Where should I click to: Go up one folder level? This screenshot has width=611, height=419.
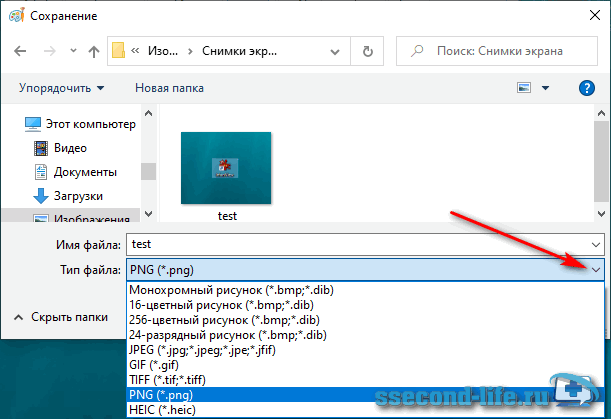[x=93, y=51]
